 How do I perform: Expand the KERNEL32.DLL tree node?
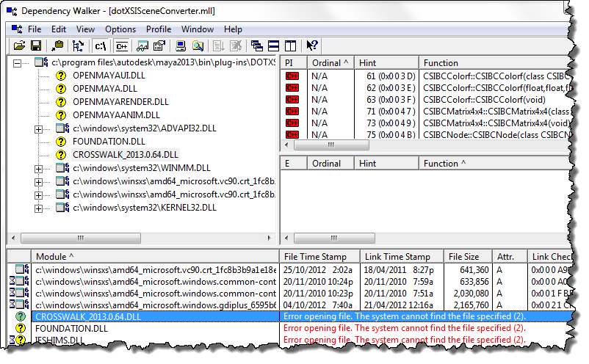tap(38, 208)
